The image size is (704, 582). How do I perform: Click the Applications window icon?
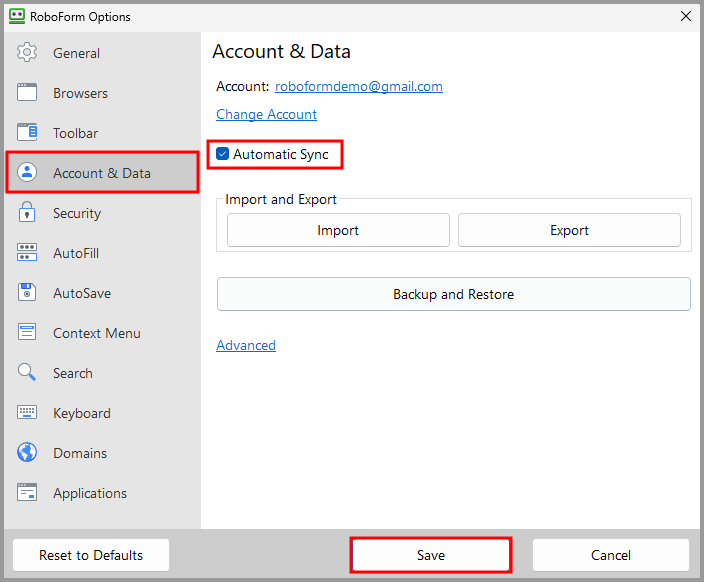pos(27,492)
